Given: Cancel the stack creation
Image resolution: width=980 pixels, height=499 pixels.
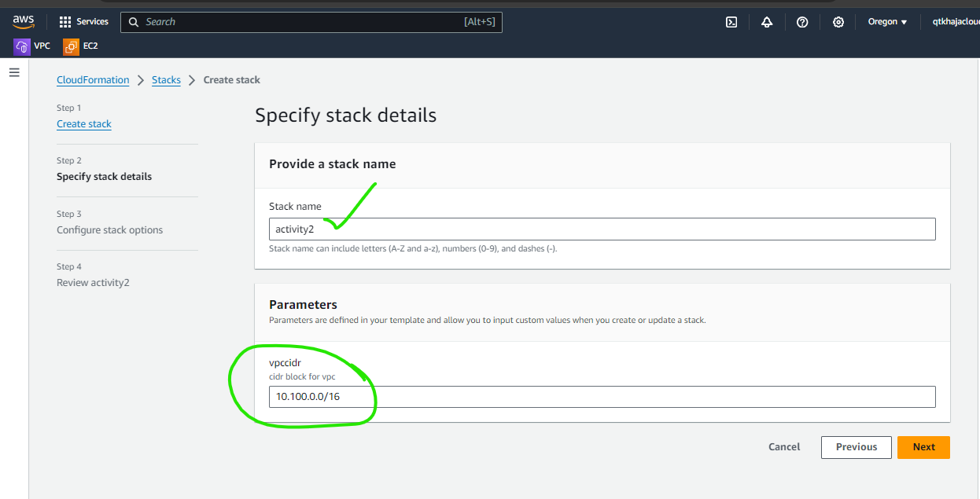Looking at the screenshot, I should point(783,446).
